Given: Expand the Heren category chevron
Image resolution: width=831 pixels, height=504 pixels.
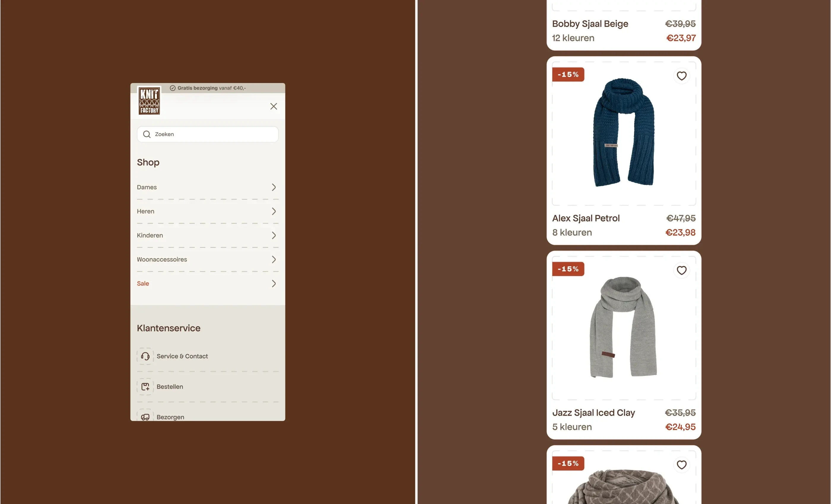Looking at the screenshot, I should (274, 211).
